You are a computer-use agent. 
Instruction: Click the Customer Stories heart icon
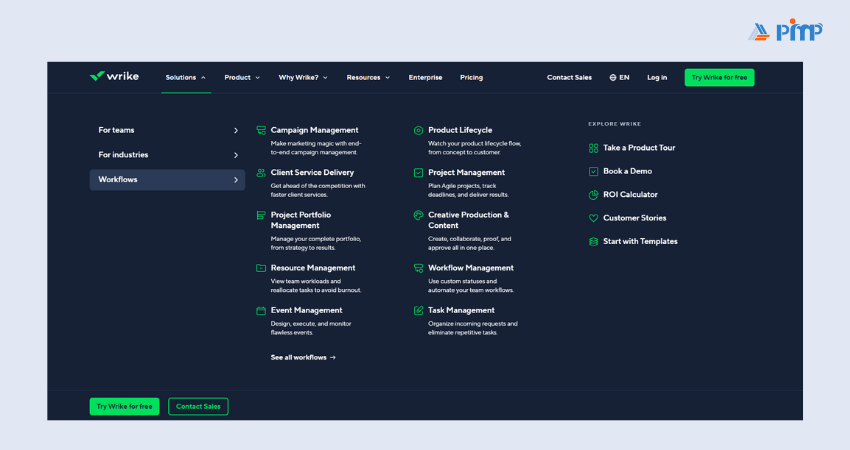point(594,218)
